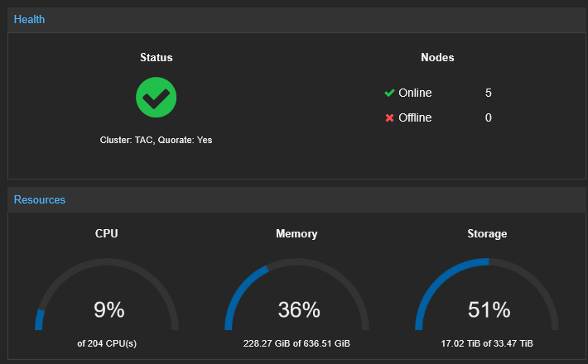Click the 228.27 GiB of 636.51 GiB text
588x364 pixels.
coord(296,343)
